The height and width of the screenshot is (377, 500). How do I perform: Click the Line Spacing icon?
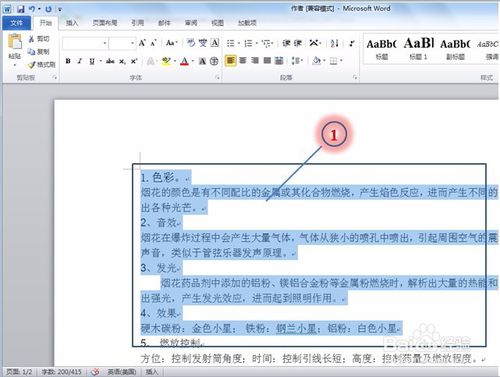pyautogui.click(x=296, y=61)
